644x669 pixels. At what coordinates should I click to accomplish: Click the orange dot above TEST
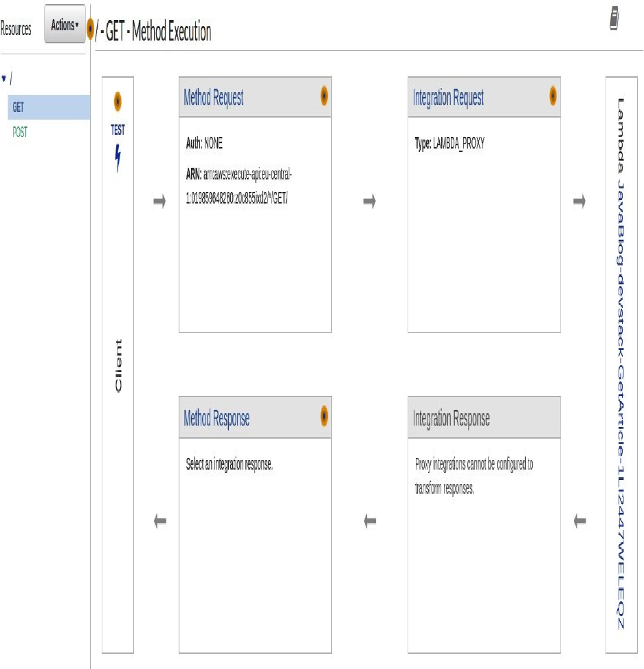[x=118, y=101]
